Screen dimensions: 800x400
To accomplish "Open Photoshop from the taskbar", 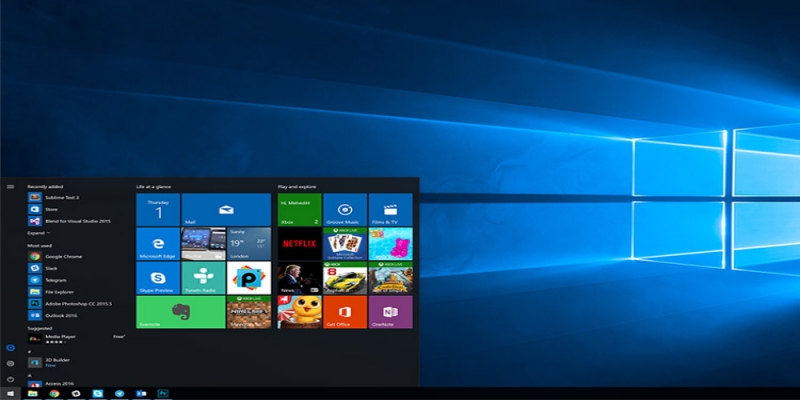I will [x=162, y=394].
